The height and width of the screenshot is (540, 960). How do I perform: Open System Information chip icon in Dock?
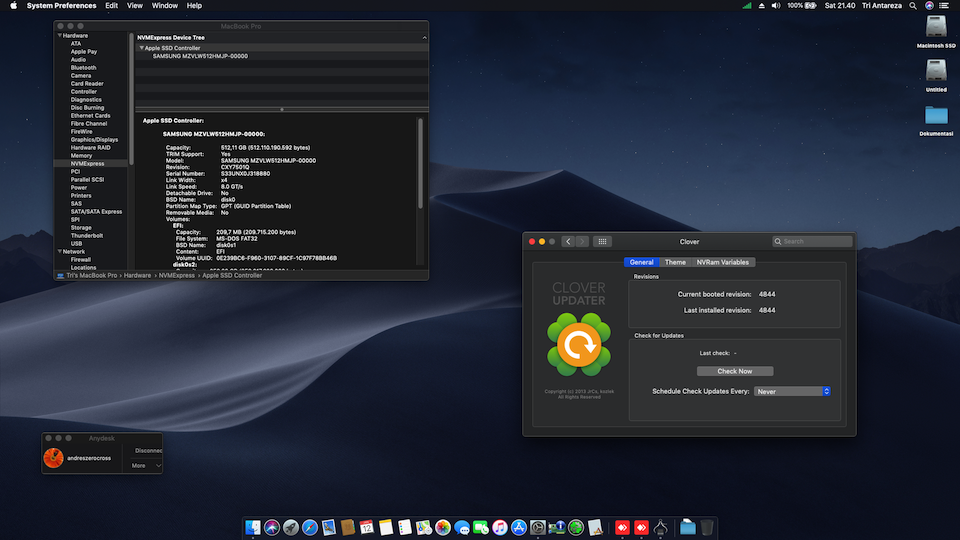pyautogui.click(x=557, y=527)
